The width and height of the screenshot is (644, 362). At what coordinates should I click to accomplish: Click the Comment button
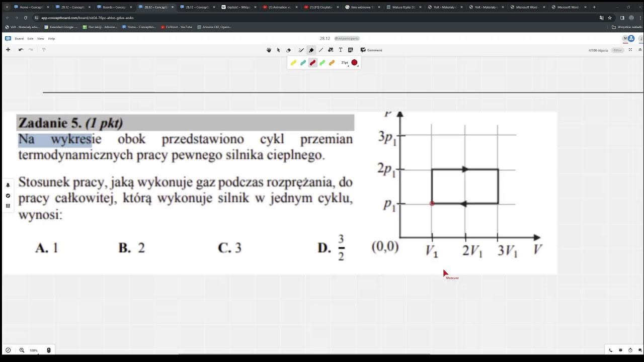tap(371, 50)
